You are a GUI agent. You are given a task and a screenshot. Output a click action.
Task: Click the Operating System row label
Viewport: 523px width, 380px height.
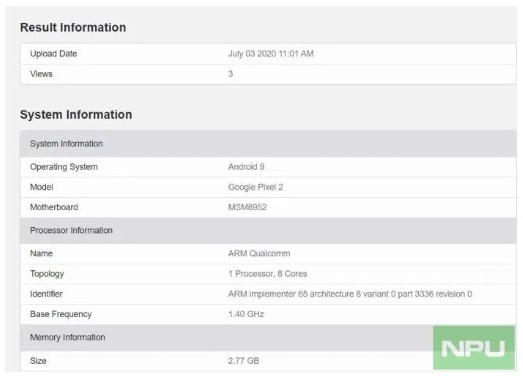[64, 167]
